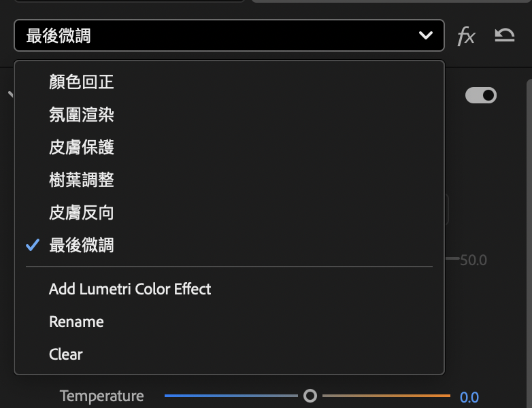
Task: Click the Temperature slider handle
Action: coord(310,395)
